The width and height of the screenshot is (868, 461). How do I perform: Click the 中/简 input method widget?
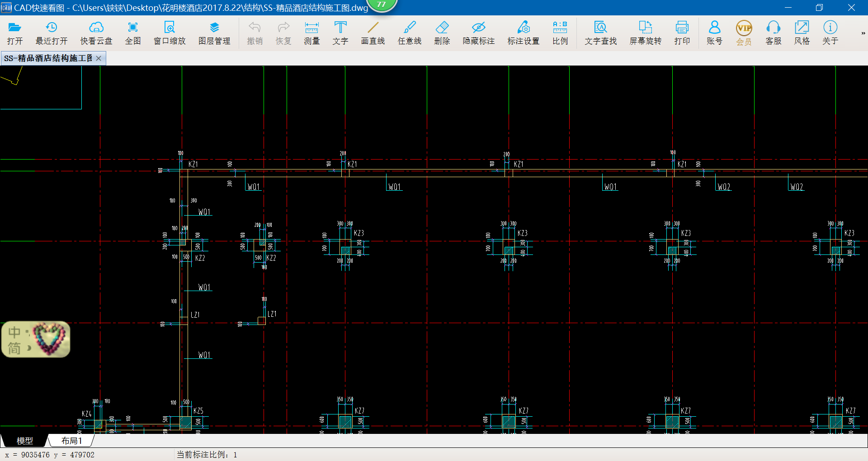coord(36,339)
